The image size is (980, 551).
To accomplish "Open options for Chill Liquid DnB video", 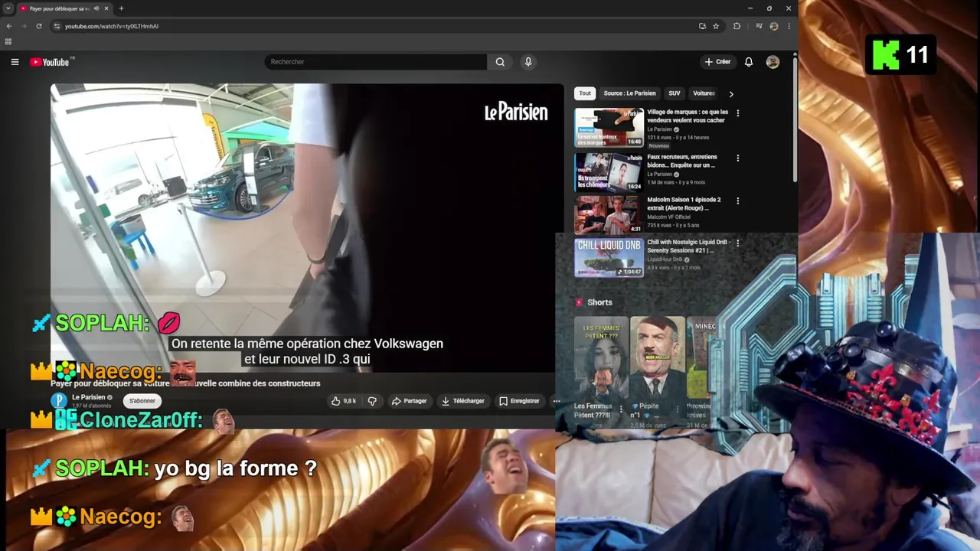I will (738, 243).
